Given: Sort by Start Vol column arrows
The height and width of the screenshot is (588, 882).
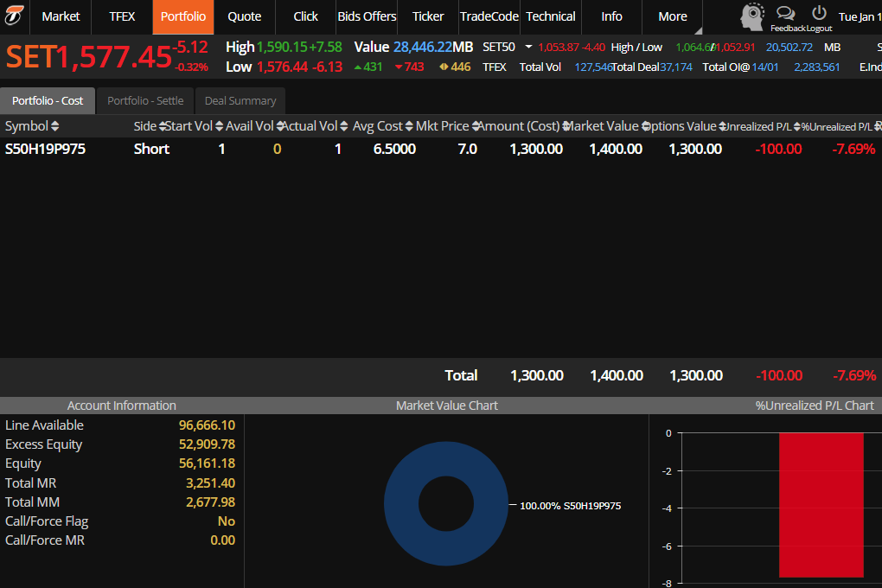Looking at the screenshot, I should (x=220, y=126).
